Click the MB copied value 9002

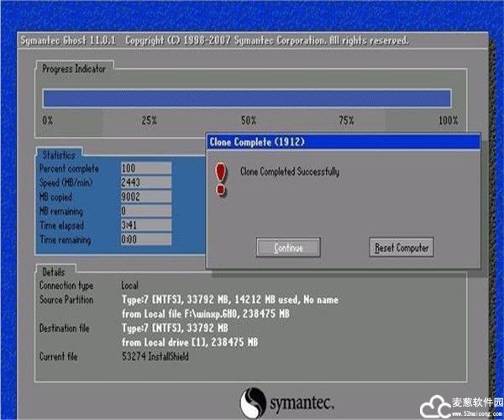pos(145,197)
